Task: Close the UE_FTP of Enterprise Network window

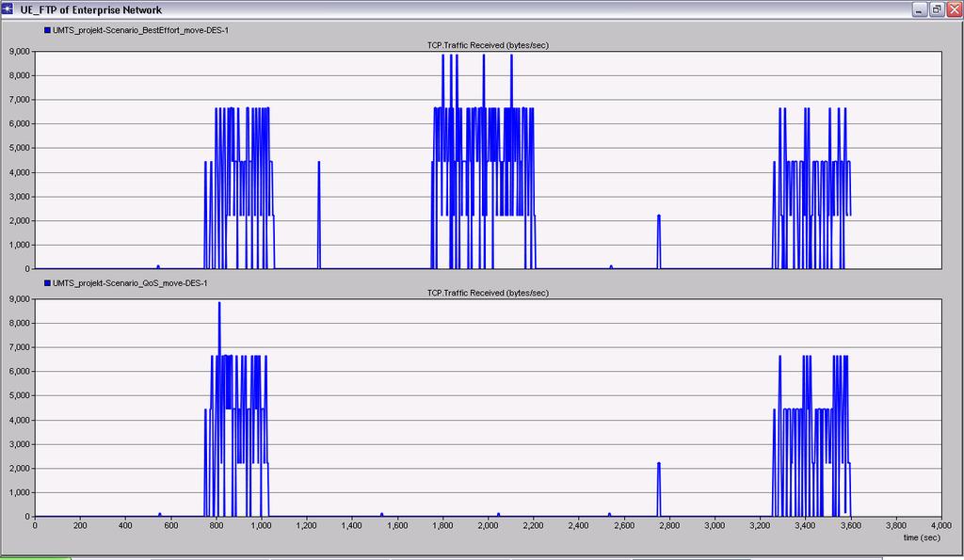Action: click(x=954, y=9)
